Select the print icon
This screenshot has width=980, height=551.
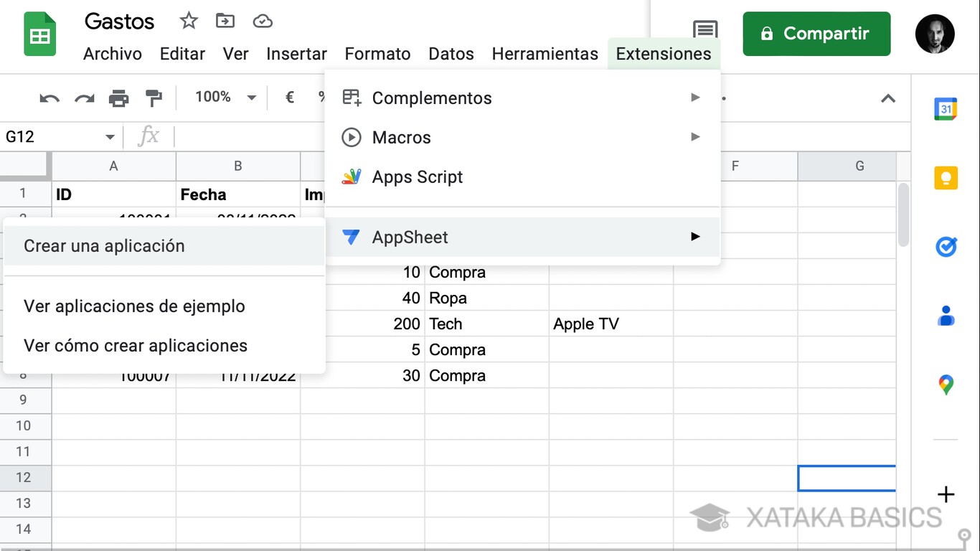[x=120, y=98]
